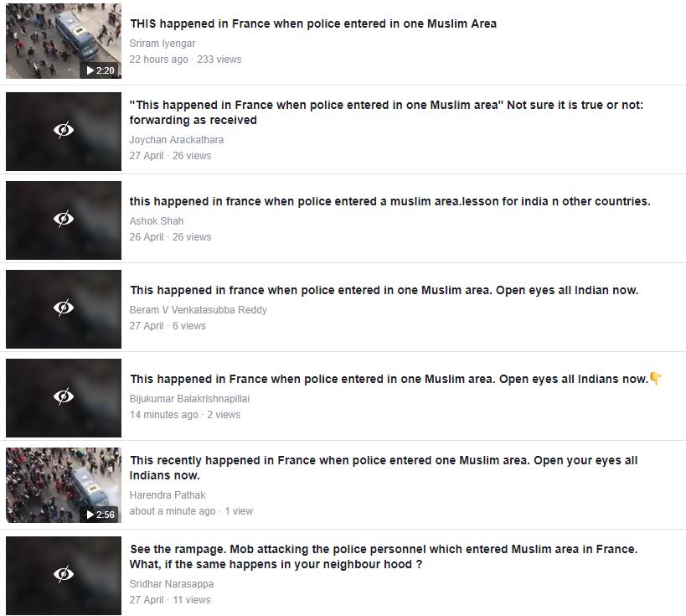Open 'This recently happened in France' post title
Screen dimensions: 686x616
click(384, 468)
